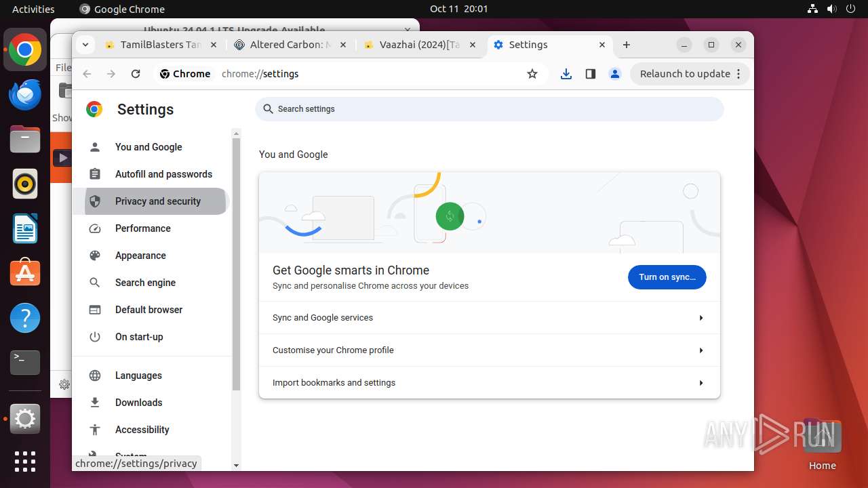868x488 pixels.
Task: Launch Rhythmbox from the dock
Action: pos(25,184)
